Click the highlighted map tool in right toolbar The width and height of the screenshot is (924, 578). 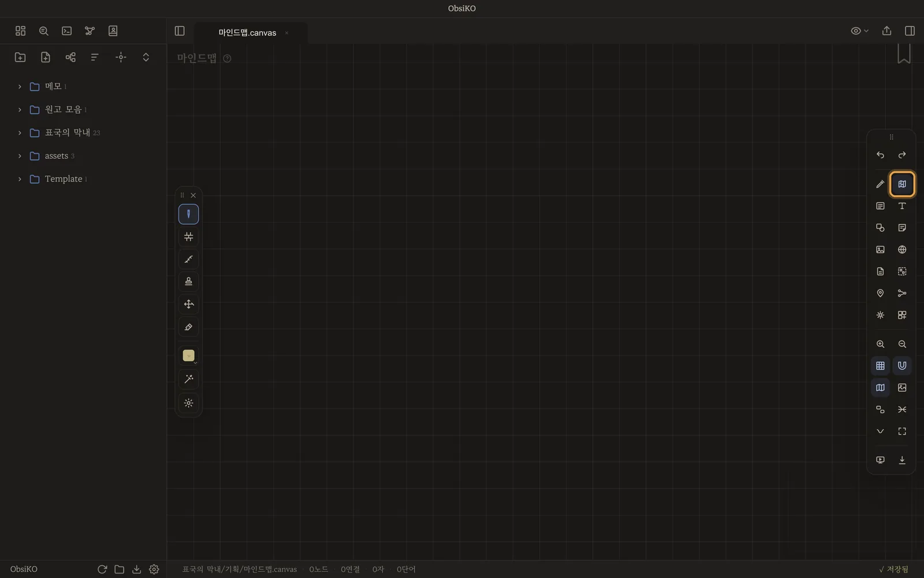click(902, 184)
